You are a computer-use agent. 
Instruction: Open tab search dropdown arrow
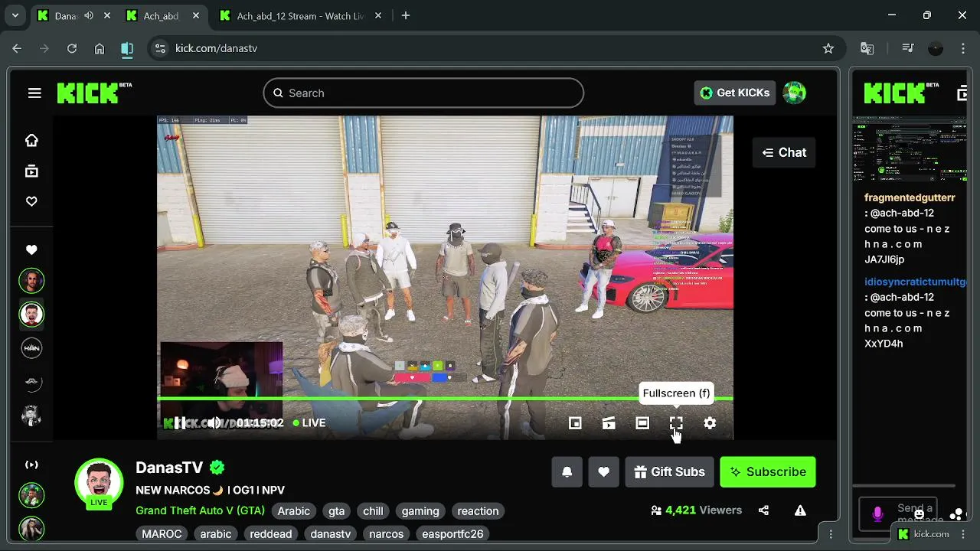pos(15,15)
